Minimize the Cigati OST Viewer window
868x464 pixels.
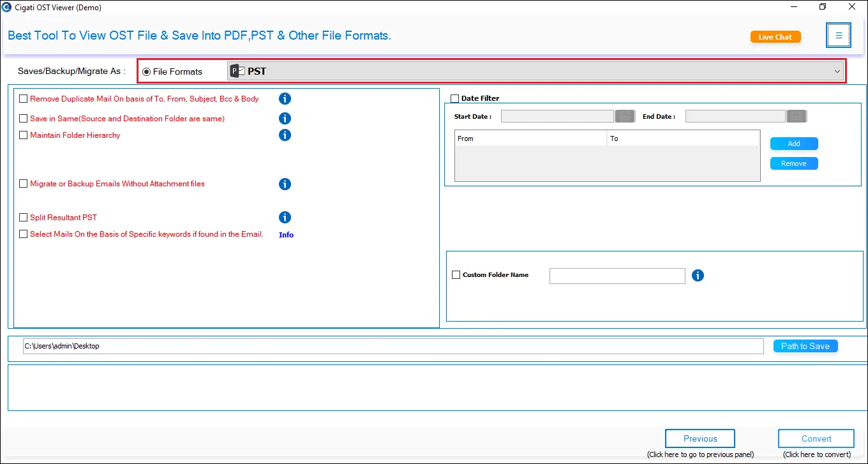793,7
